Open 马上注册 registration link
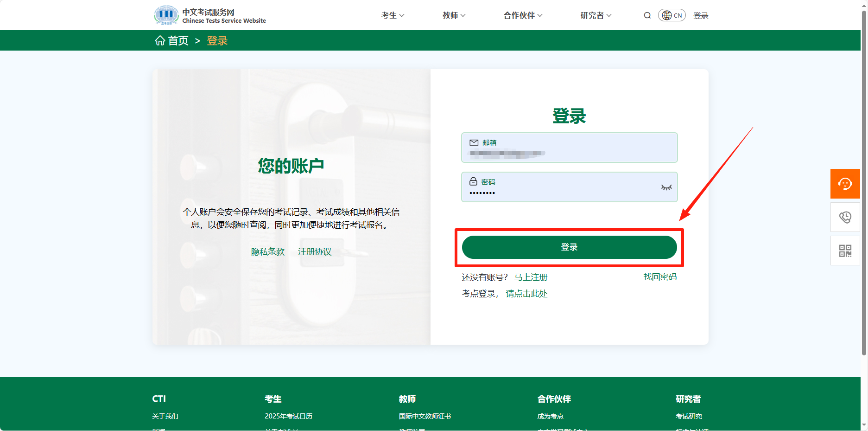The image size is (868, 431). pos(531,277)
